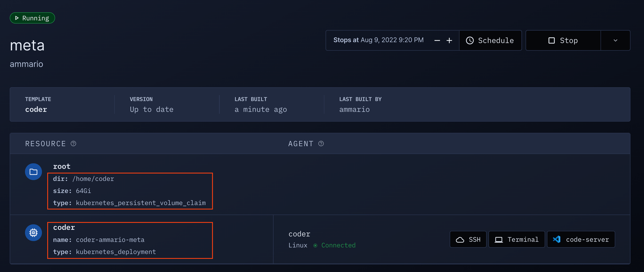Click the minus icon to shorten the stop time
644x272 pixels.
[437, 41]
